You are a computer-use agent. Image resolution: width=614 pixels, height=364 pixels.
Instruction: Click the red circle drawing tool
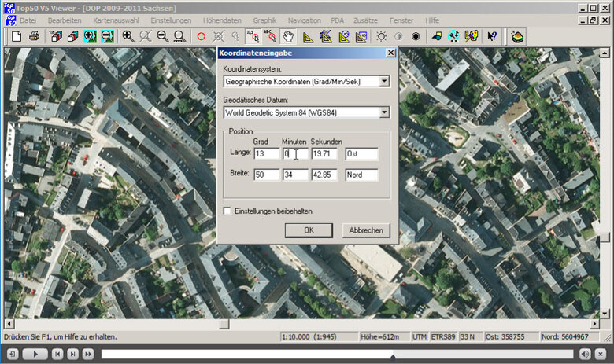201,36
